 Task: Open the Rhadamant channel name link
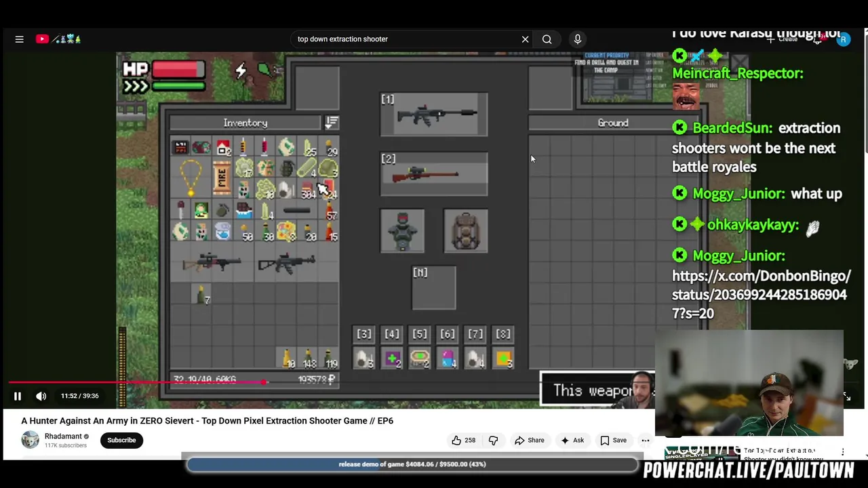(63, 436)
